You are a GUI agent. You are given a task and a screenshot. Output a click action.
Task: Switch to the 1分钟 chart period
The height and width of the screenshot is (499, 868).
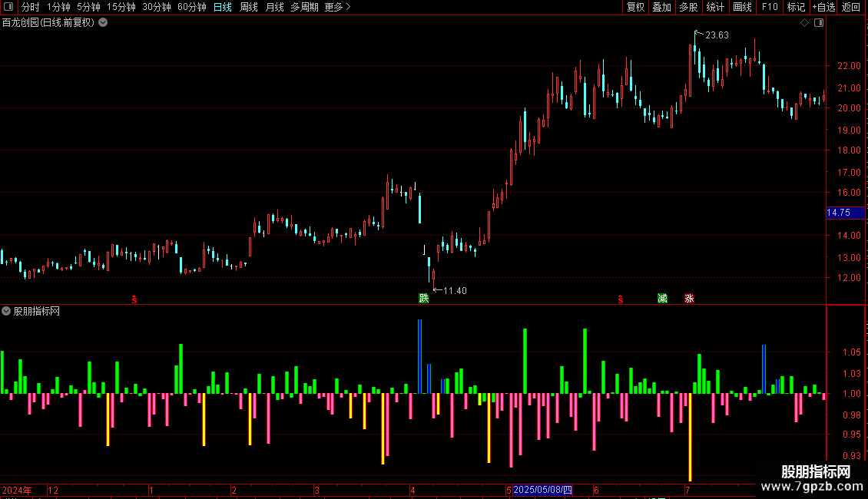click(x=58, y=7)
